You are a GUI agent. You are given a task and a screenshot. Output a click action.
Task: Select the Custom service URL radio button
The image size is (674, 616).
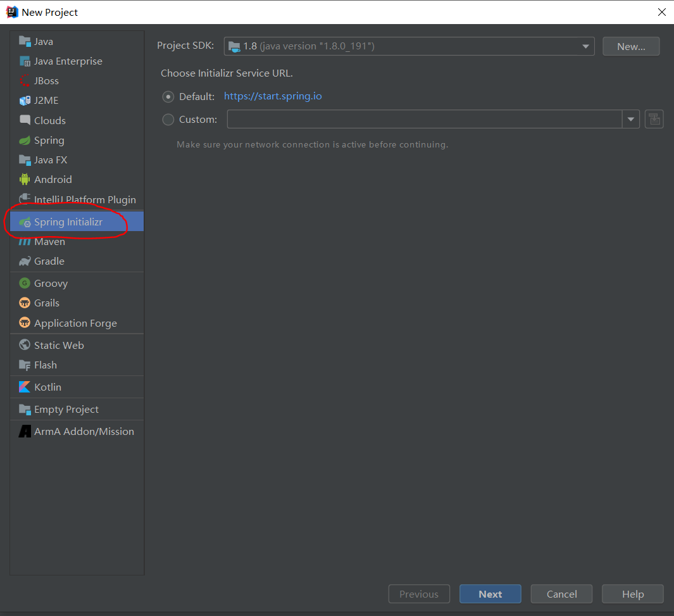pos(168,120)
